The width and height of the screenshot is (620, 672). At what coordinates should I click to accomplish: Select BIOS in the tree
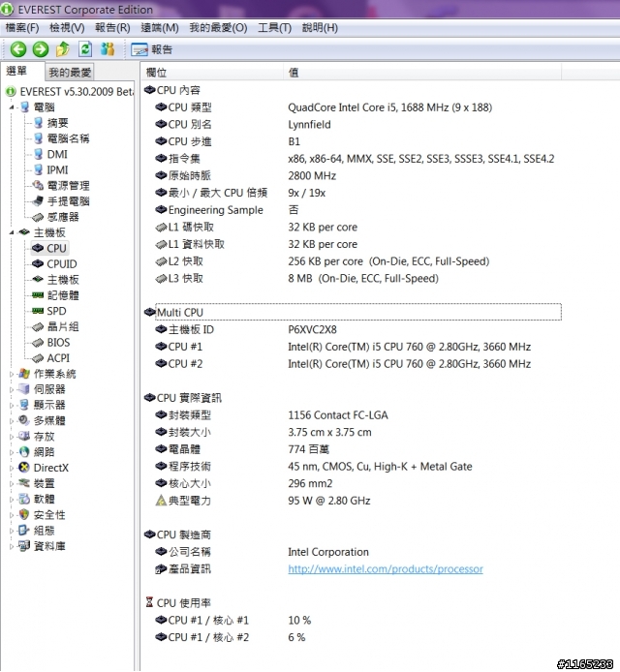coord(58,343)
